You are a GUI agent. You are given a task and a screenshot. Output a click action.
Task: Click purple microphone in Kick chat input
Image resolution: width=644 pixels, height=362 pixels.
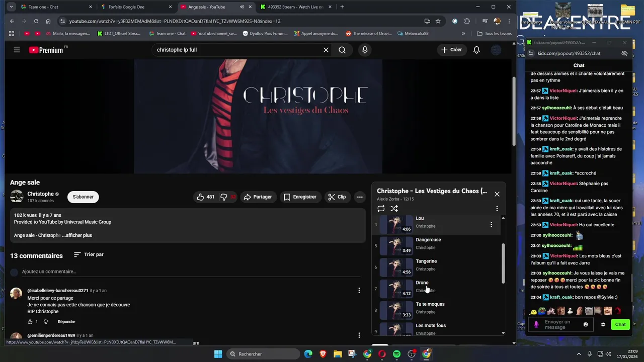point(536,324)
